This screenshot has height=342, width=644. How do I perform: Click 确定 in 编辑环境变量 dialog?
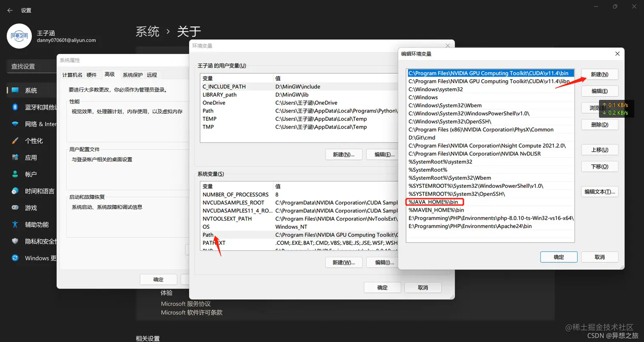[559, 257]
